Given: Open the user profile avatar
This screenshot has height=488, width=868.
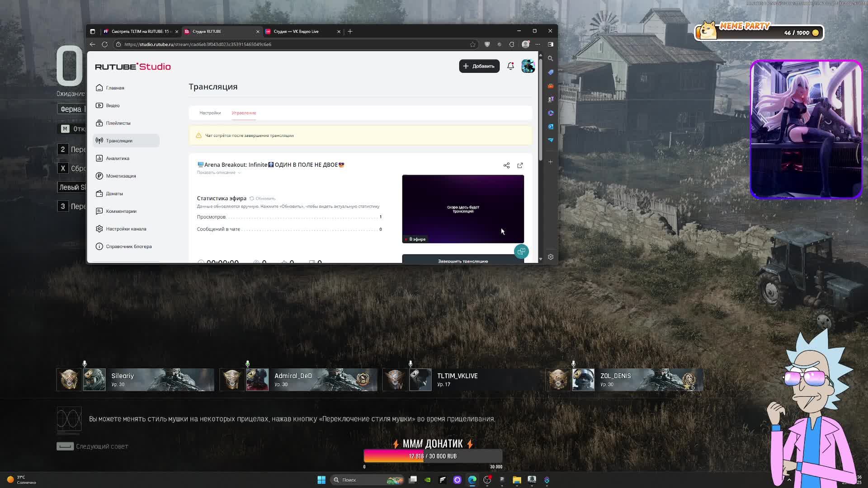Looking at the screenshot, I should 528,66.
